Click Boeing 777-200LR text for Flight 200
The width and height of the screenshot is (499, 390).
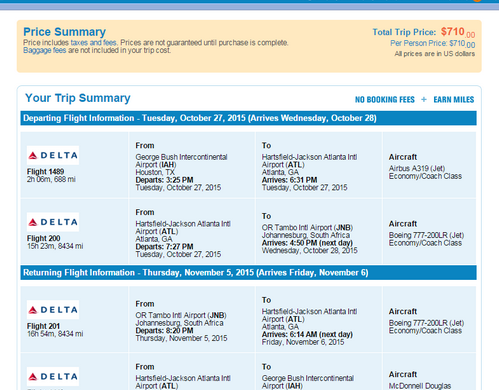click(x=426, y=235)
